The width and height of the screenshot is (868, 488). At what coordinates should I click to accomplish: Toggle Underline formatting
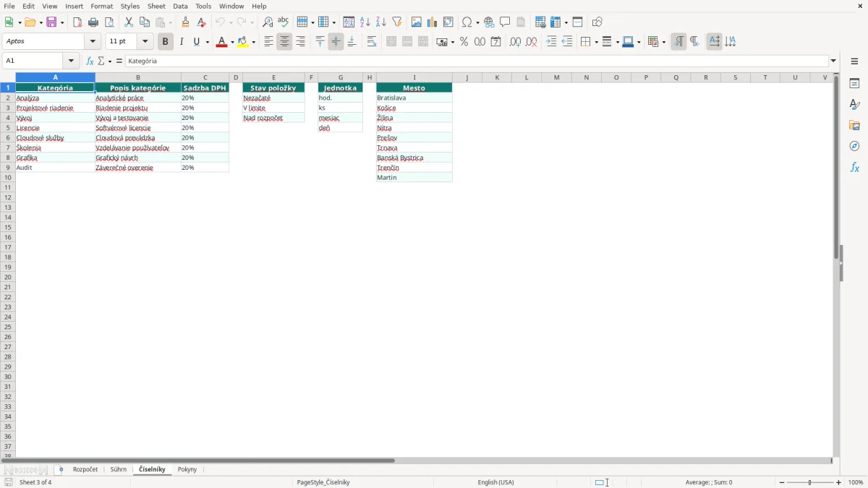pyautogui.click(x=196, y=42)
